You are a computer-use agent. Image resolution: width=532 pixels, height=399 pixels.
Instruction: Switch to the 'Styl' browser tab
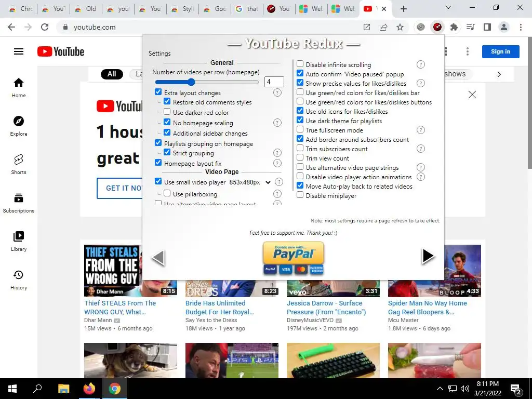click(x=182, y=9)
